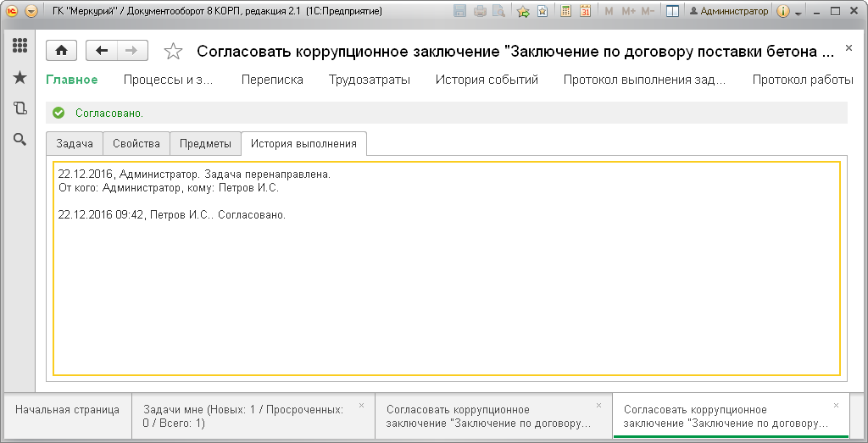868x443 pixels.
Task: Open the 1C application logo menu
Action: (12, 11)
